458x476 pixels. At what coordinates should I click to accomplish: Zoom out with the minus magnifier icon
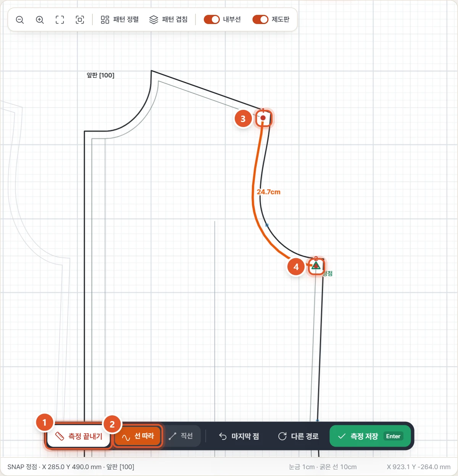[20, 20]
